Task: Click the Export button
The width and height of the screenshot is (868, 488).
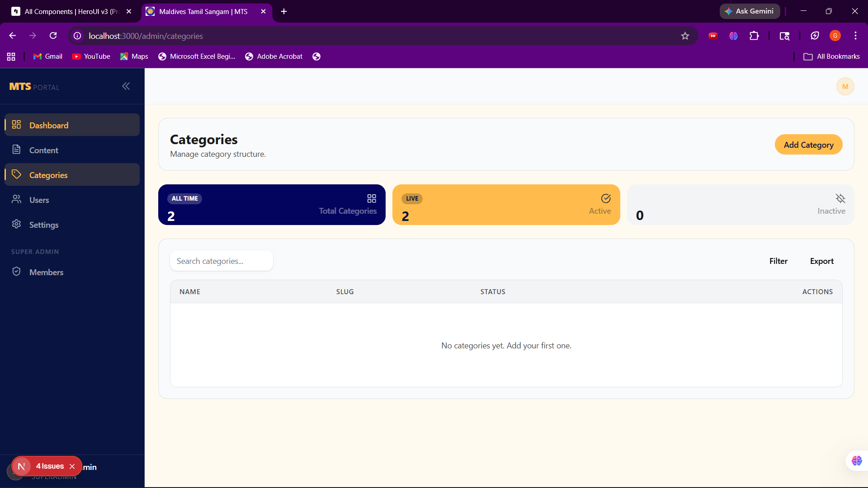Action: [x=821, y=261]
